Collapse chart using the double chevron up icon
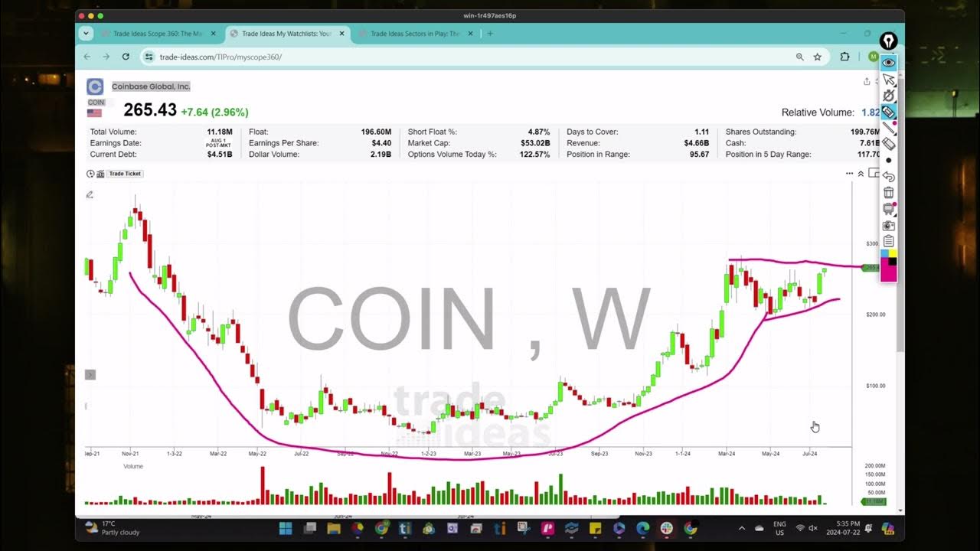 click(861, 174)
